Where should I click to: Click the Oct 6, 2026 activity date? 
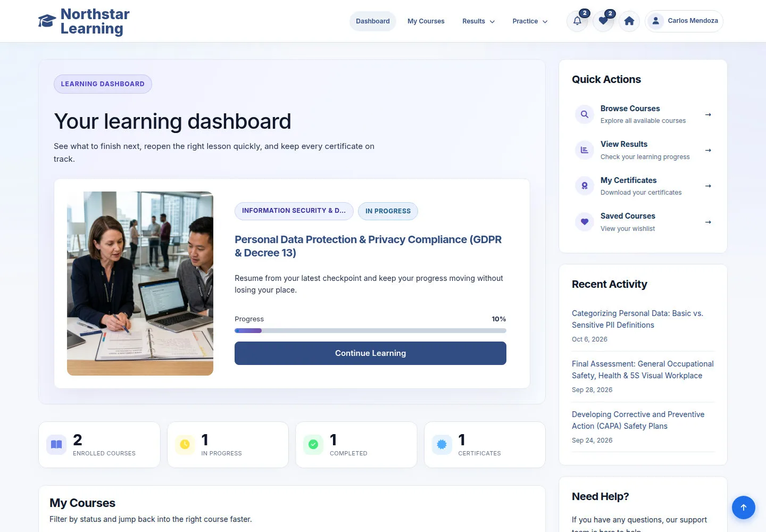pyautogui.click(x=589, y=339)
